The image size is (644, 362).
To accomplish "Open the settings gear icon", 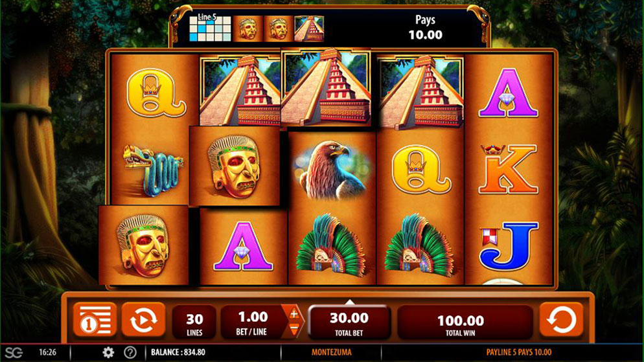I will 108,352.
